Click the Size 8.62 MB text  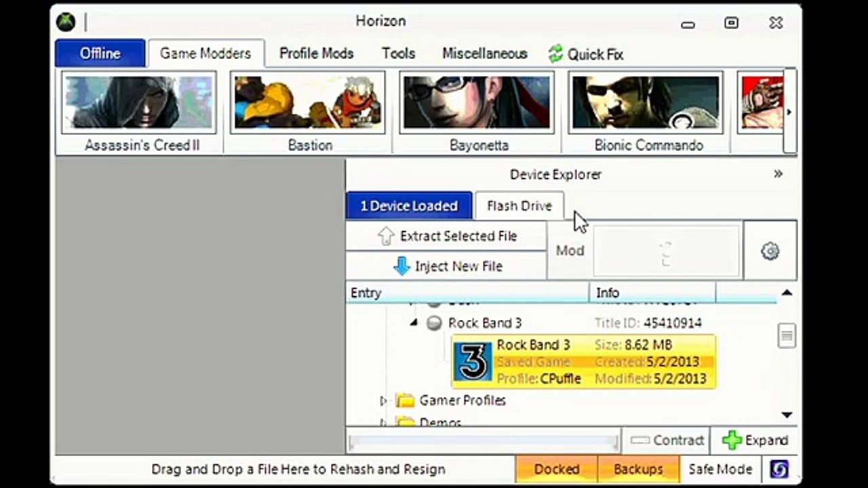coord(633,345)
